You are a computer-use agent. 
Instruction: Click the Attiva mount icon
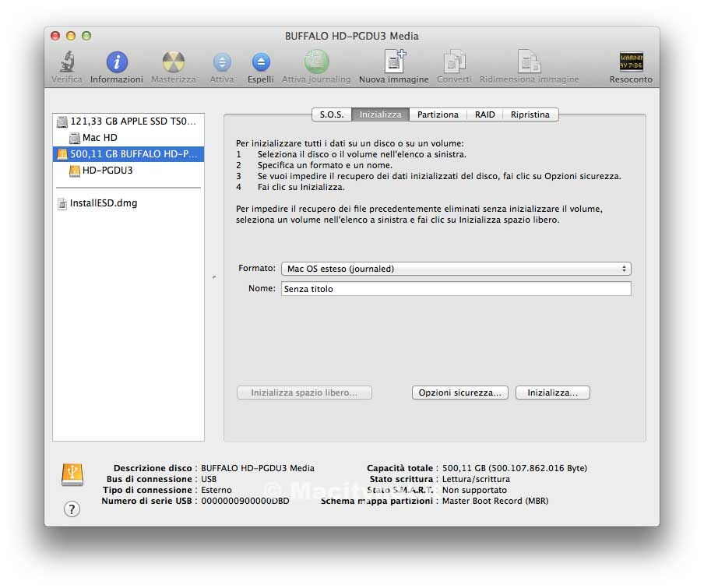click(222, 62)
